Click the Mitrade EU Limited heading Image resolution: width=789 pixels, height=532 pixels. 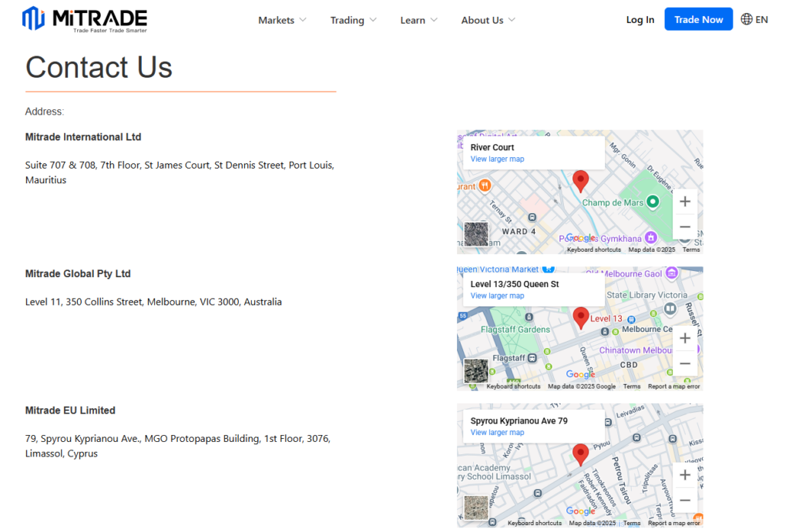70,410
